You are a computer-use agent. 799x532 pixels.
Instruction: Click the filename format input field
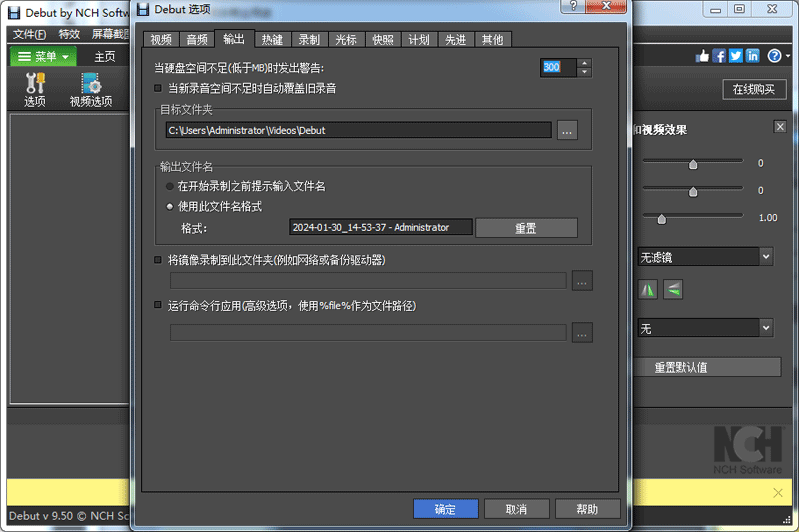[x=381, y=227]
